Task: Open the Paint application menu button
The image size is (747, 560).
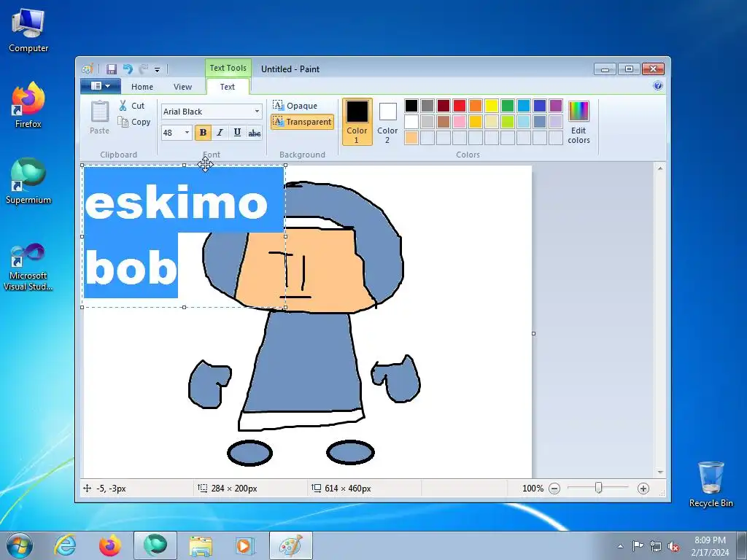Action: 100,86
